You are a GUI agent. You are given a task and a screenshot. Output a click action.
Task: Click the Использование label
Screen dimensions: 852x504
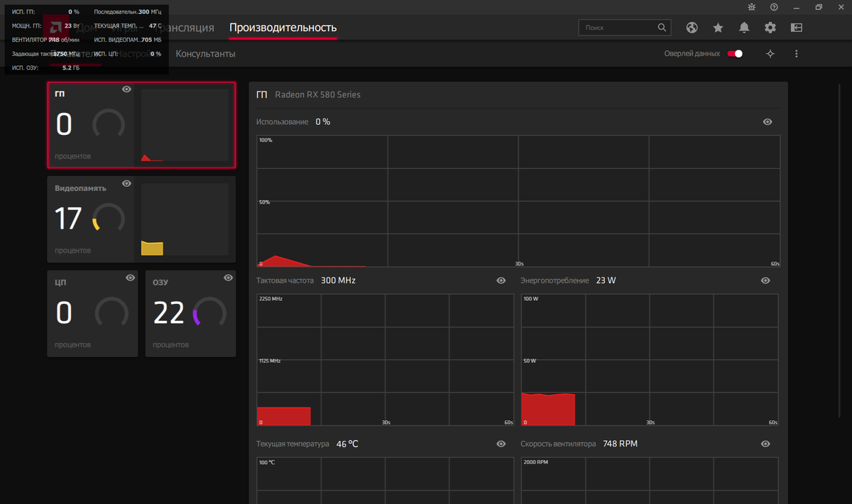283,122
